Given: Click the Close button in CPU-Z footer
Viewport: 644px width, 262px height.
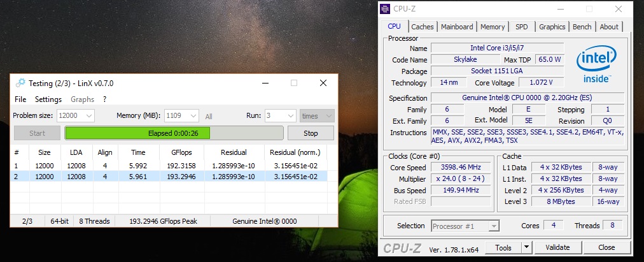Looking at the screenshot, I should [606, 247].
